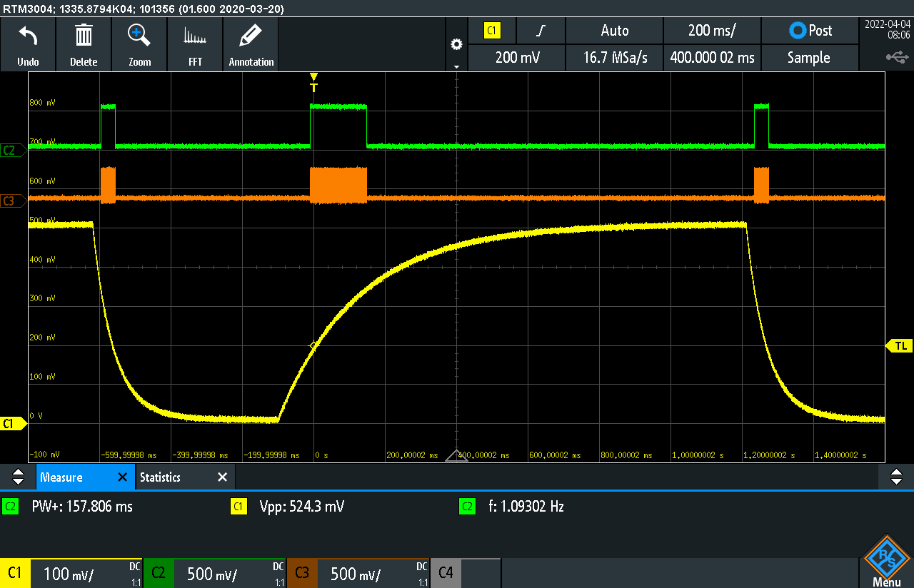Edit the 400.000 02 ms horizontal position
914x588 pixels.
tap(712, 58)
